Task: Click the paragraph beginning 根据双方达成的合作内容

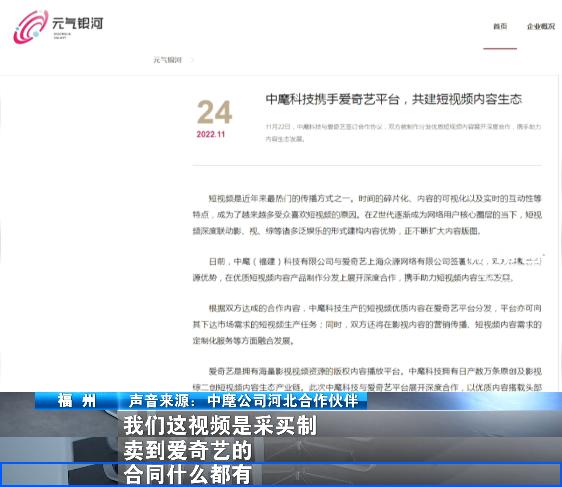Action: click(367, 324)
